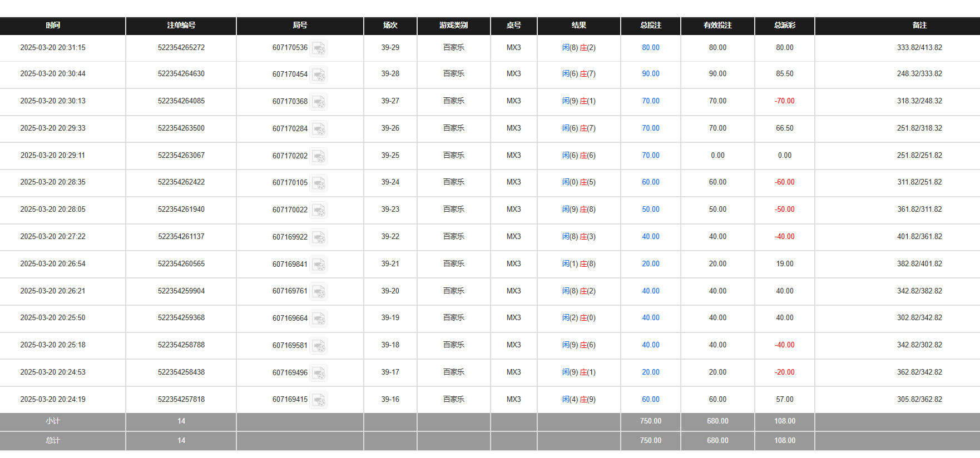Open the icon beside round 607169922

click(x=319, y=237)
